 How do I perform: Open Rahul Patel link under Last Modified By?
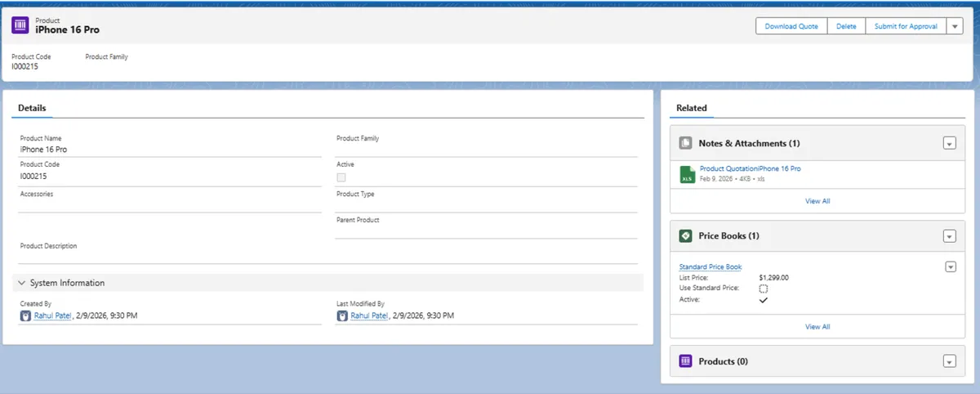coord(369,316)
